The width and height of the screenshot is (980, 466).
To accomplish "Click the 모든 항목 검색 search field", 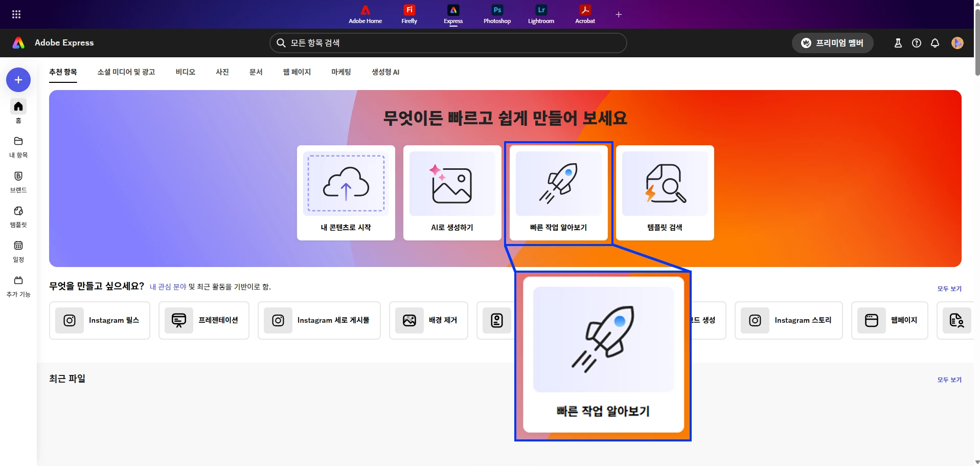I will 448,43.
